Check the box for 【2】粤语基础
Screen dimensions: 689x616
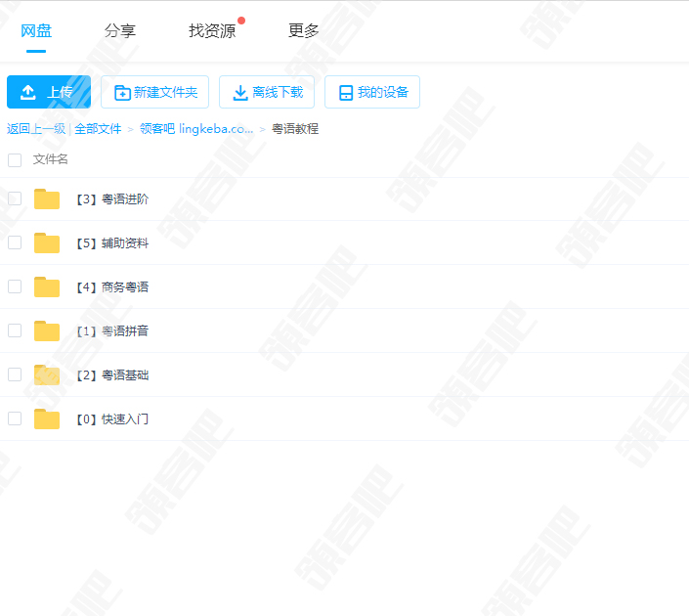[15, 374]
